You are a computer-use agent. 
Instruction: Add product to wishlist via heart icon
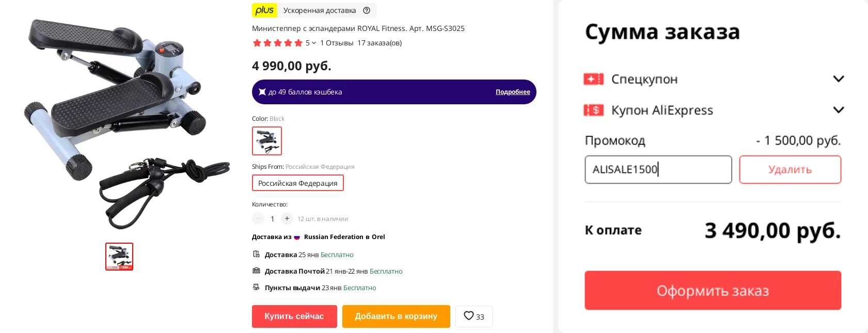pos(469,316)
